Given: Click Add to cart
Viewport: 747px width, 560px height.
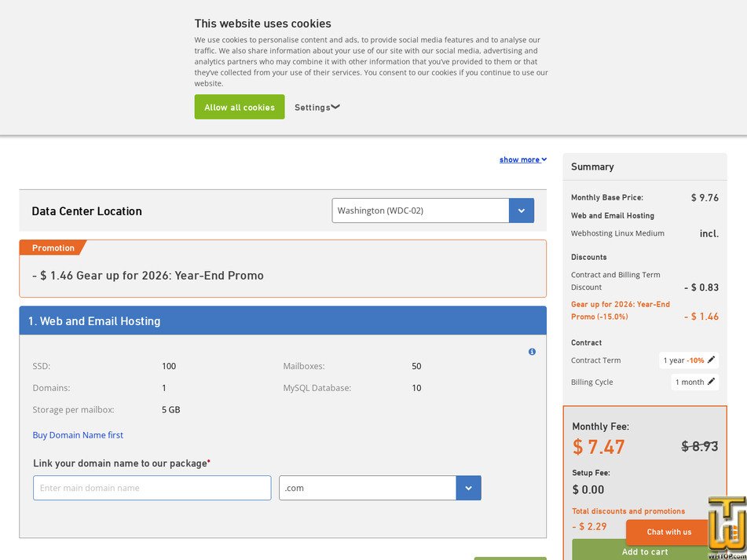Looking at the screenshot, I should (645, 551).
